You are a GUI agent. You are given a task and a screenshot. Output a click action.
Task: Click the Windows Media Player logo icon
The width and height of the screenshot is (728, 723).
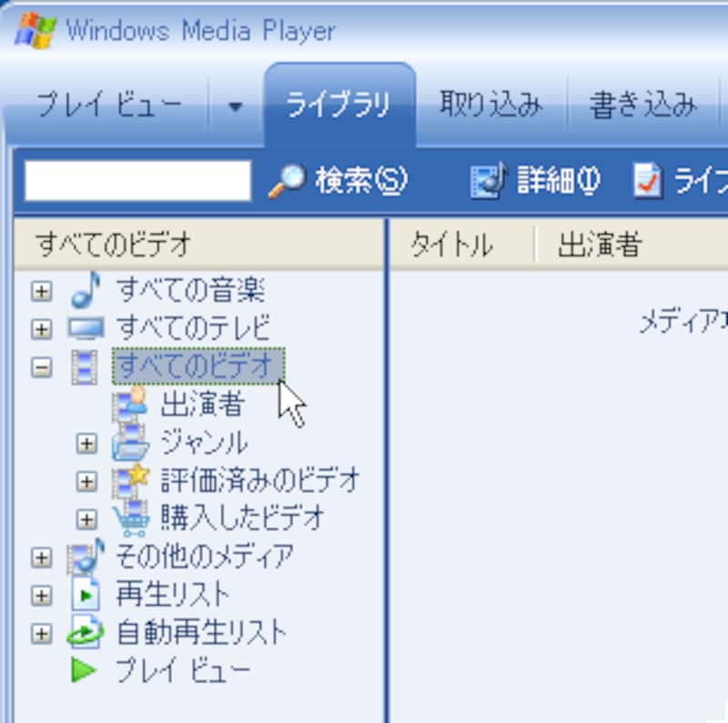pos(35,31)
